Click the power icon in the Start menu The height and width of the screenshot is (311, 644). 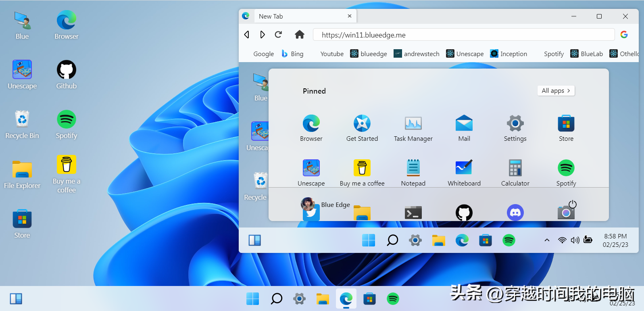tap(573, 204)
